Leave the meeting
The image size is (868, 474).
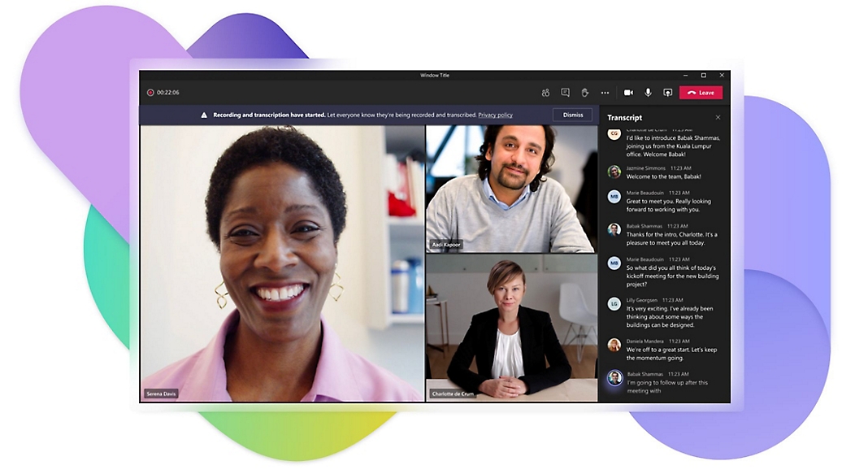tap(701, 93)
